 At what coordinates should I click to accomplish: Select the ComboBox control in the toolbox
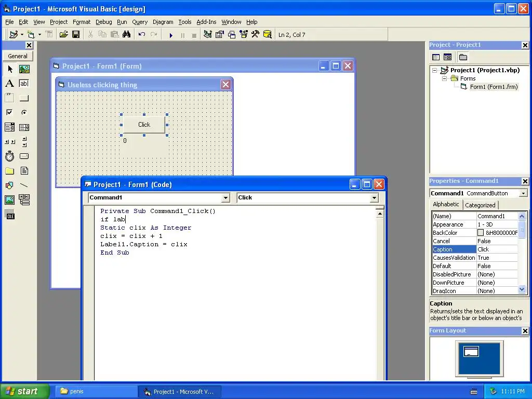point(10,127)
